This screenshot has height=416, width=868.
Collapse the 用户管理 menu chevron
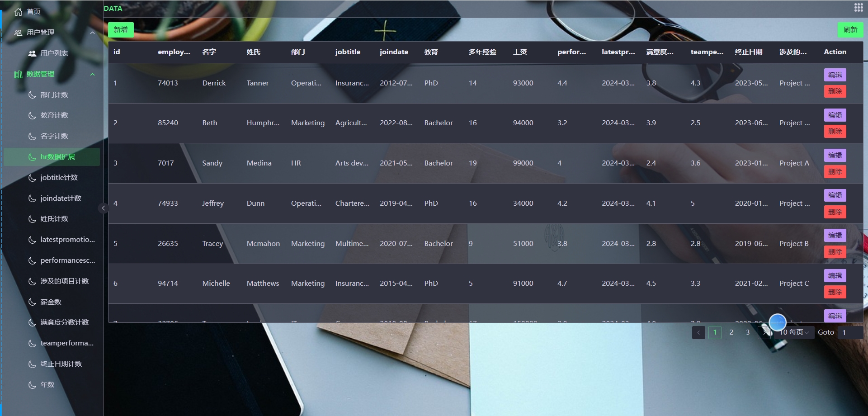[92, 33]
